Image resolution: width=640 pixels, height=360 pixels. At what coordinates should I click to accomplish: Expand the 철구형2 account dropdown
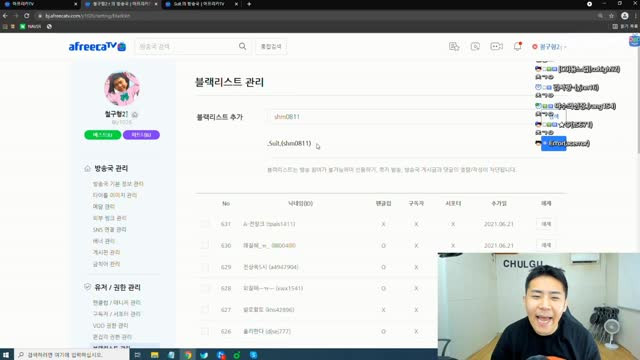coord(549,47)
